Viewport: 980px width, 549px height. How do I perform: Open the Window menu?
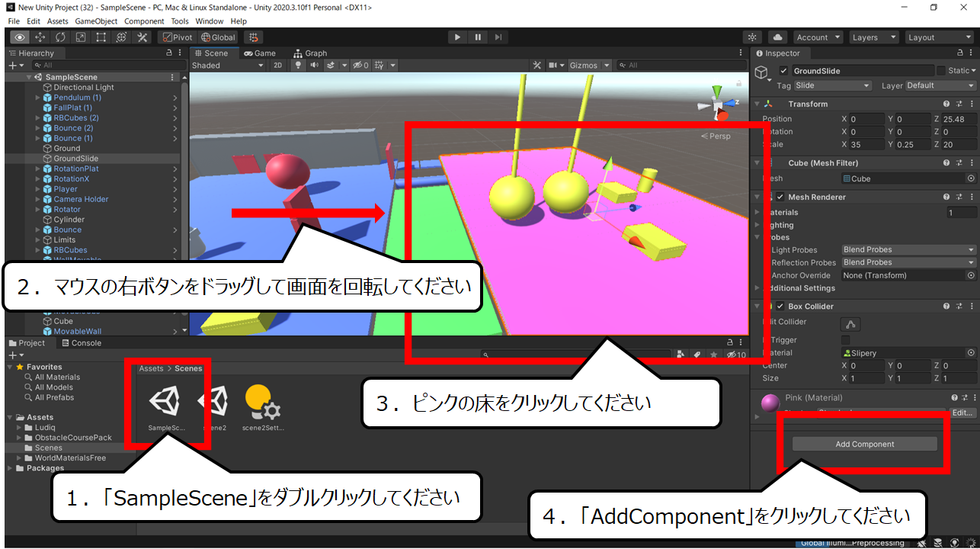tap(210, 21)
